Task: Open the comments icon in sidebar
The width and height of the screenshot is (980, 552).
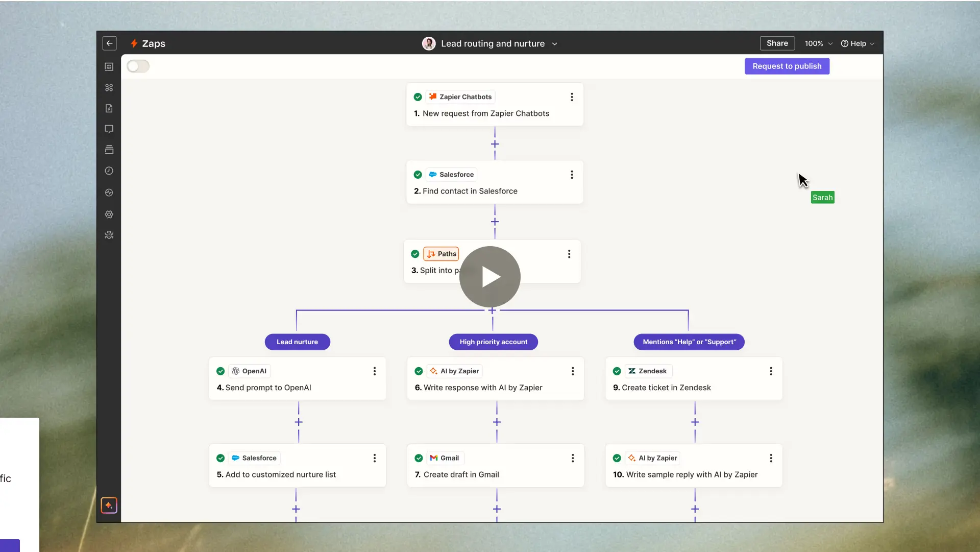Action: point(109,129)
